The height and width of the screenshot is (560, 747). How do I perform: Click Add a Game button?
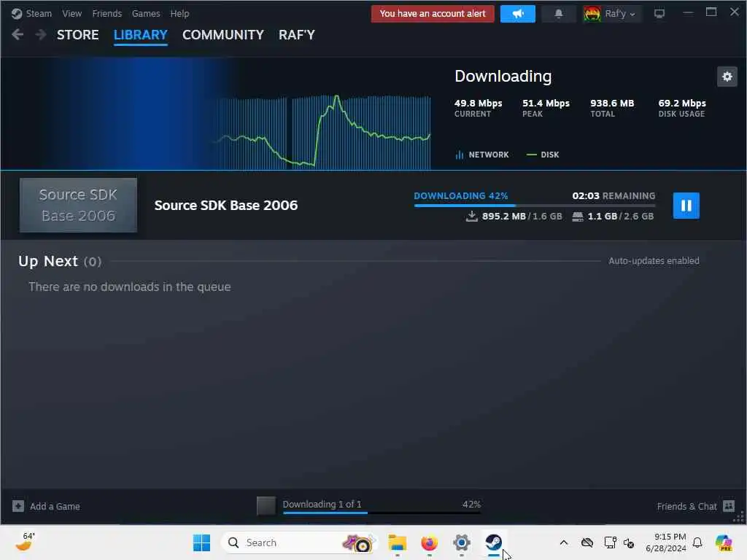(46, 506)
